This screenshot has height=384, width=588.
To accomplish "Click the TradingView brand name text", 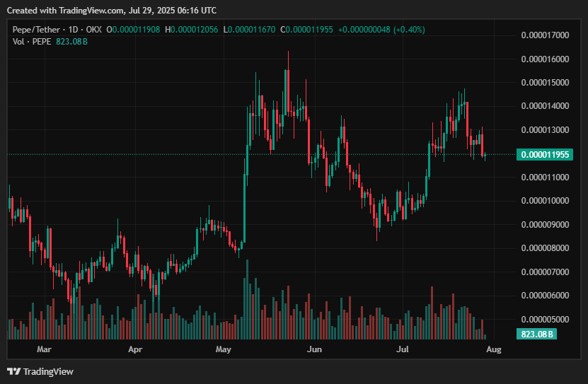I will tap(48, 372).
